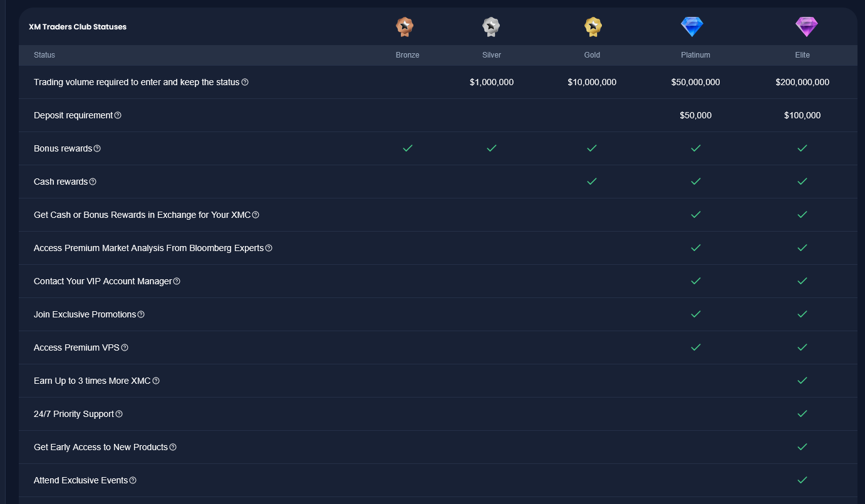The width and height of the screenshot is (865, 504).
Task: Open help icon next to Cash rewards
Action: 93,182
